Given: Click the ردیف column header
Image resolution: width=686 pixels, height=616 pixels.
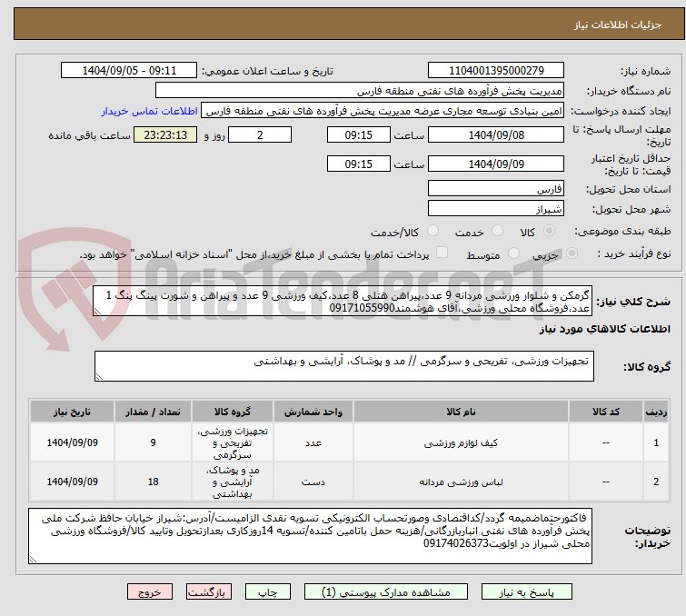Looking at the screenshot, I should [656, 412].
